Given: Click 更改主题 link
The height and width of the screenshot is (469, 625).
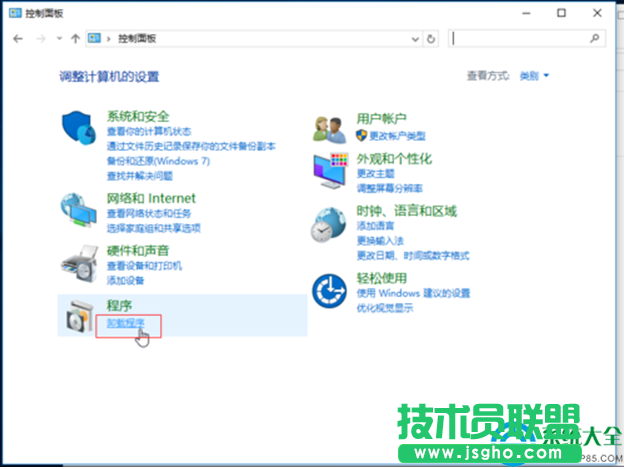Looking at the screenshot, I should (375, 174).
